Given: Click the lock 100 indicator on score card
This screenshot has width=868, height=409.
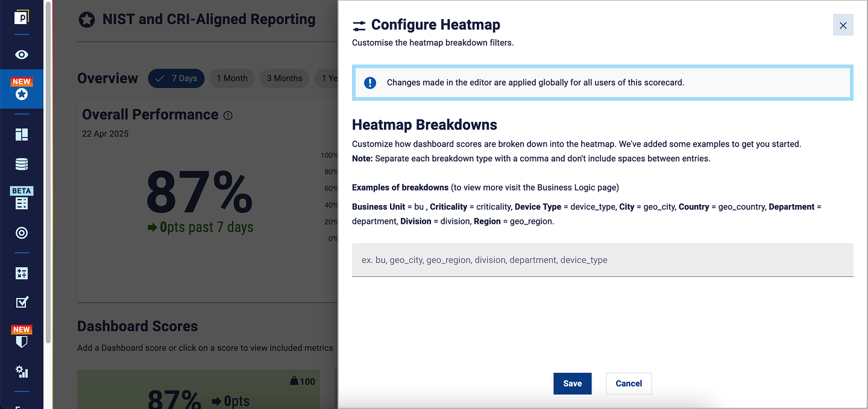Looking at the screenshot, I should pyautogui.click(x=303, y=381).
